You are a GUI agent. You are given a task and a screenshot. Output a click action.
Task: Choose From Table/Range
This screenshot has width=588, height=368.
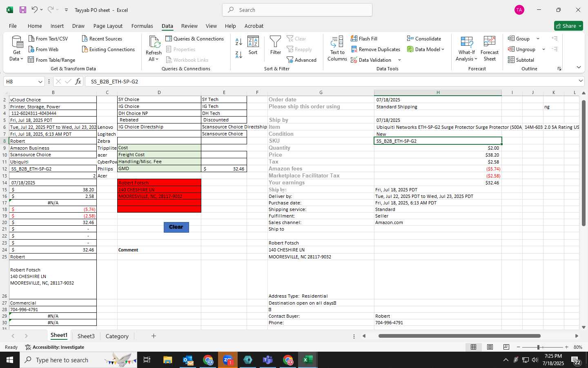tap(51, 60)
